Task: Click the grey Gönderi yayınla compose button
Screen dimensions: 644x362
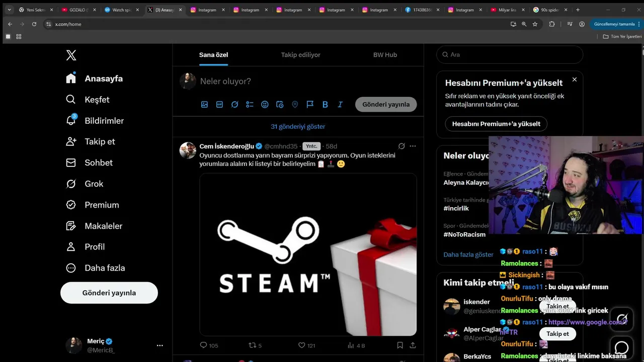Action: pyautogui.click(x=386, y=105)
